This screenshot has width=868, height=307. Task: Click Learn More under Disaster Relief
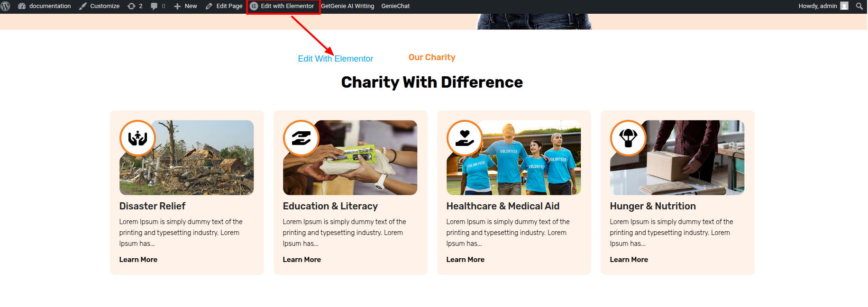click(138, 260)
